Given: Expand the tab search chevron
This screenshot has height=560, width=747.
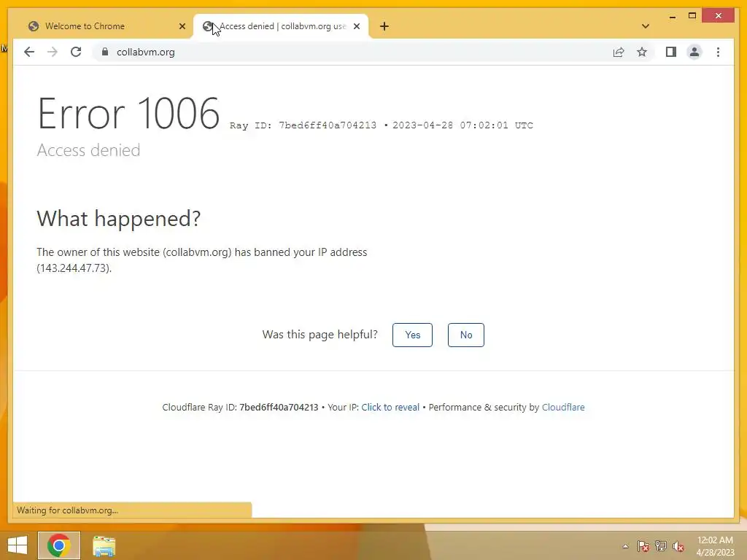Looking at the screenshot, I should tap(646, 26).
